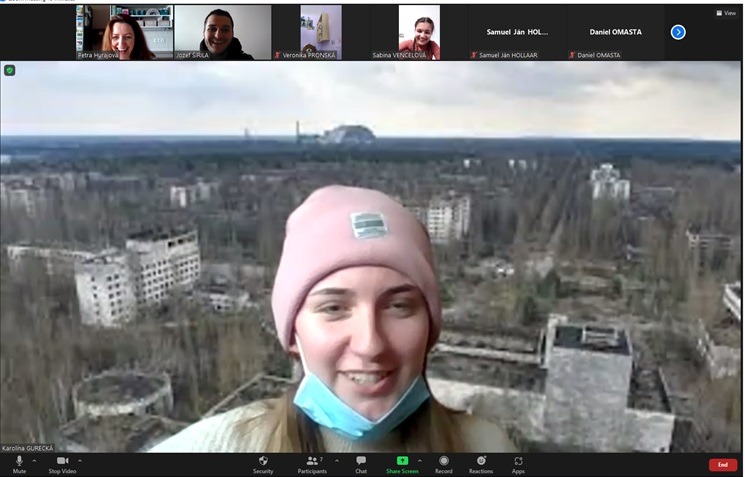The image size is (745, 477).
Task: Click the green Share Screen button
Action: [x=402, y=464]
